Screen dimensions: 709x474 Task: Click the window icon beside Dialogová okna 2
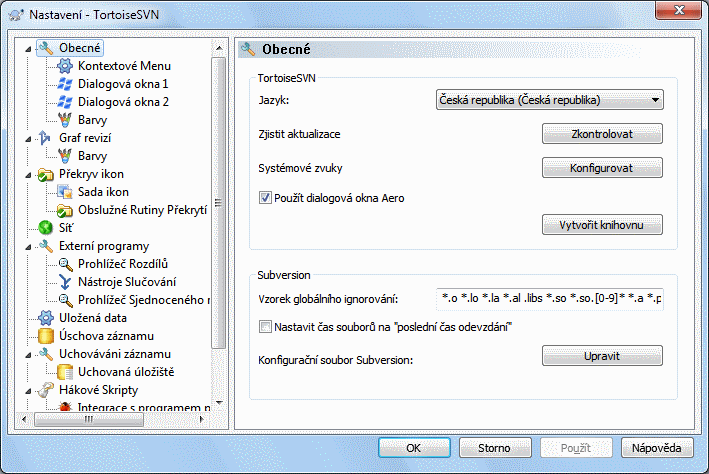pos(65,102)
